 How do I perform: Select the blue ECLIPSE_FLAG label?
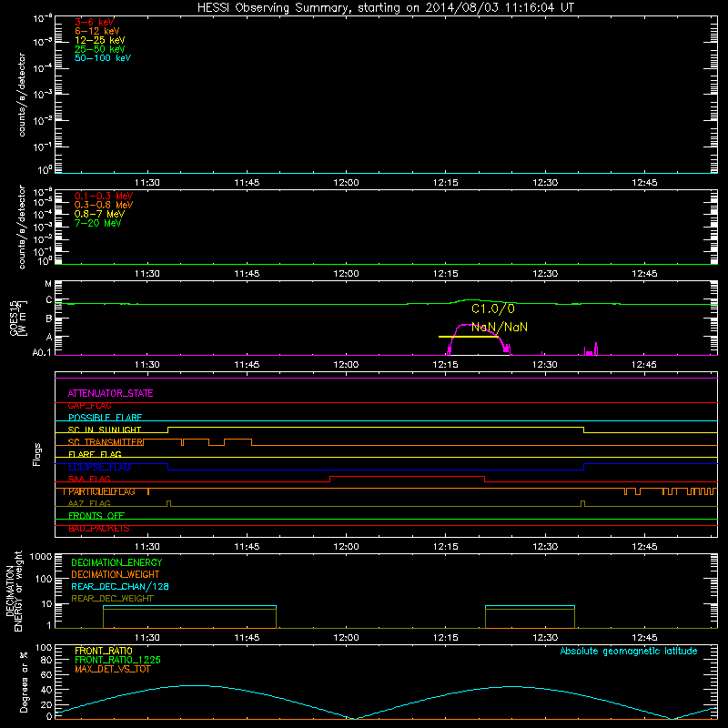point(99,467)
